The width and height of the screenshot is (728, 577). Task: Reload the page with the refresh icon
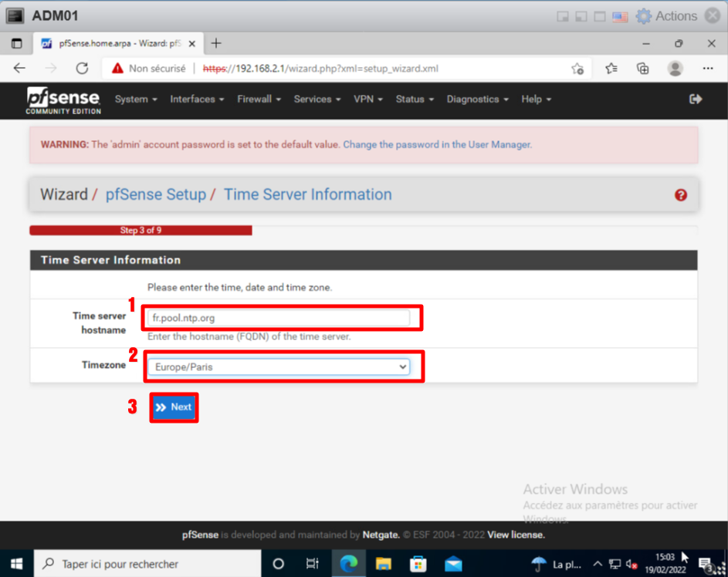coord(82,69)
